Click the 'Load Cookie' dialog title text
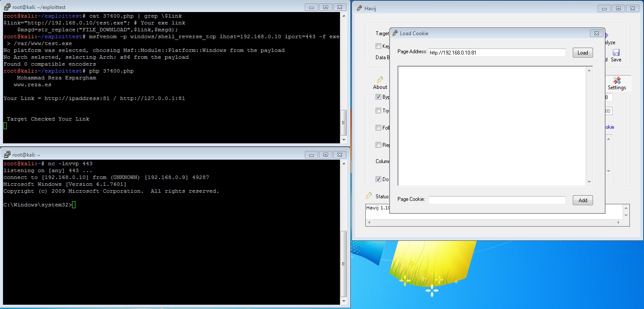The image size is (644, 309). [414, 33]
